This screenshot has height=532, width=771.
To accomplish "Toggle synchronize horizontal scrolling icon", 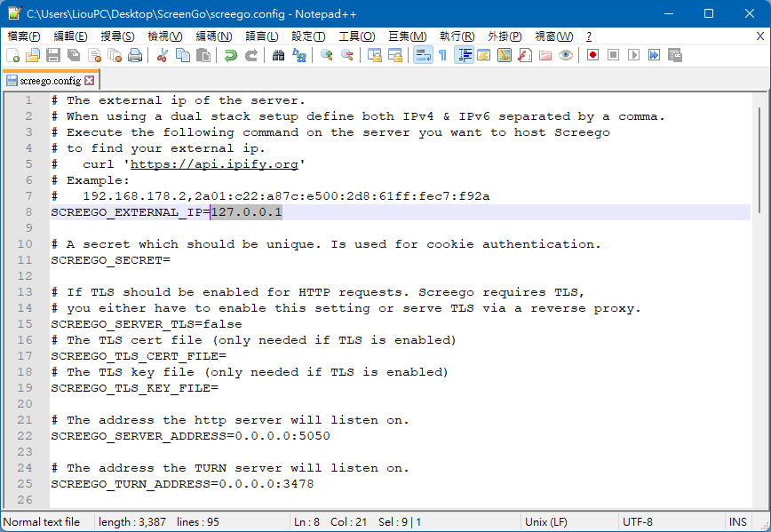I will pyautogui.click(x=395, y=55).
